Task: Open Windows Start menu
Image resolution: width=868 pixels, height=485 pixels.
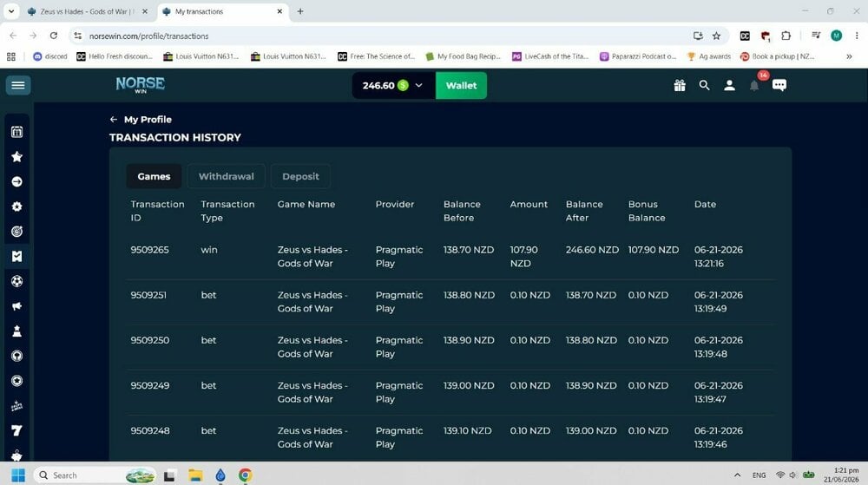Action: pos(17,475)
